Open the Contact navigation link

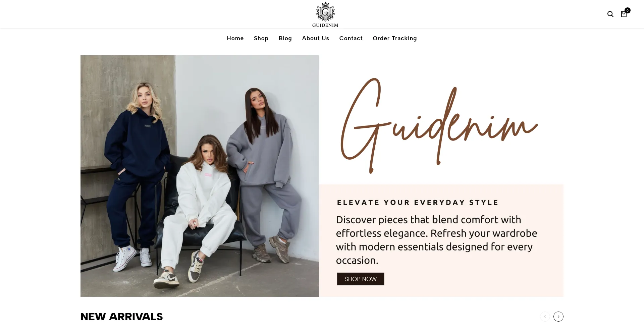tap(351, 38)
